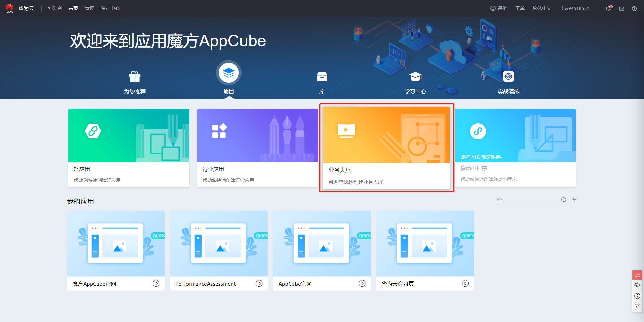Open the 行业应用 card title
Viewport: 644px width, 322px height.
pyautogui.click(x=213, y=169)
